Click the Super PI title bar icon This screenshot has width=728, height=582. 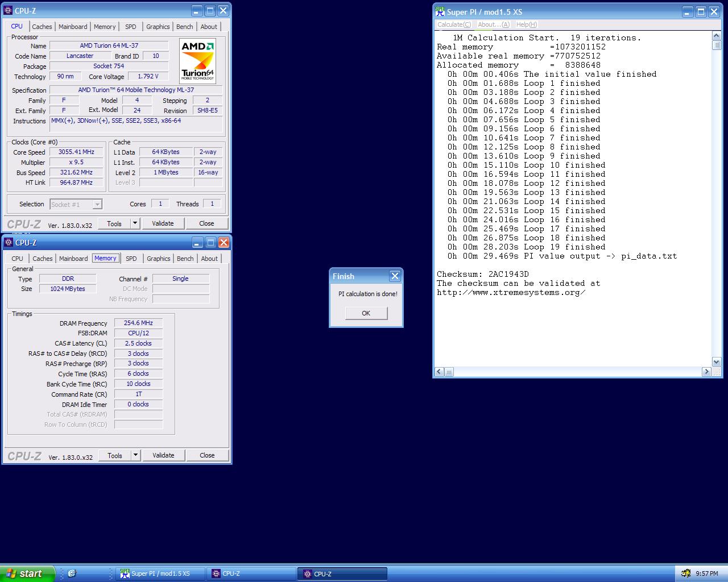440,11
